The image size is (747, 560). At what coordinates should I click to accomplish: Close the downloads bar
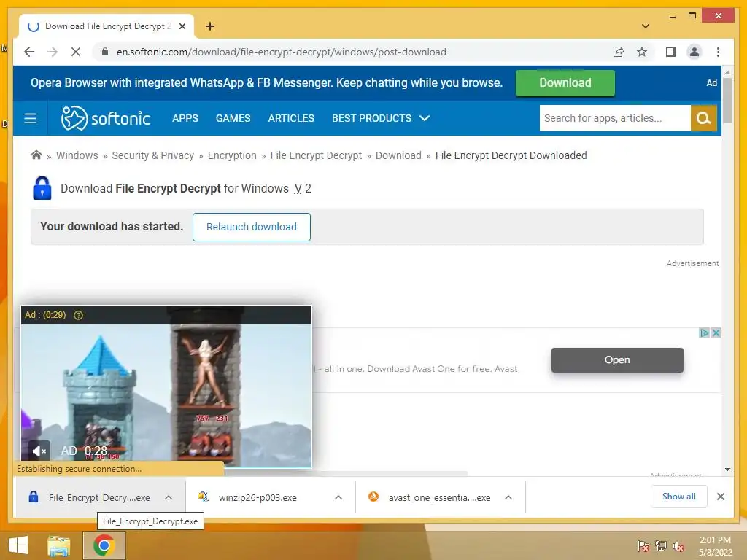click(720, 497)
